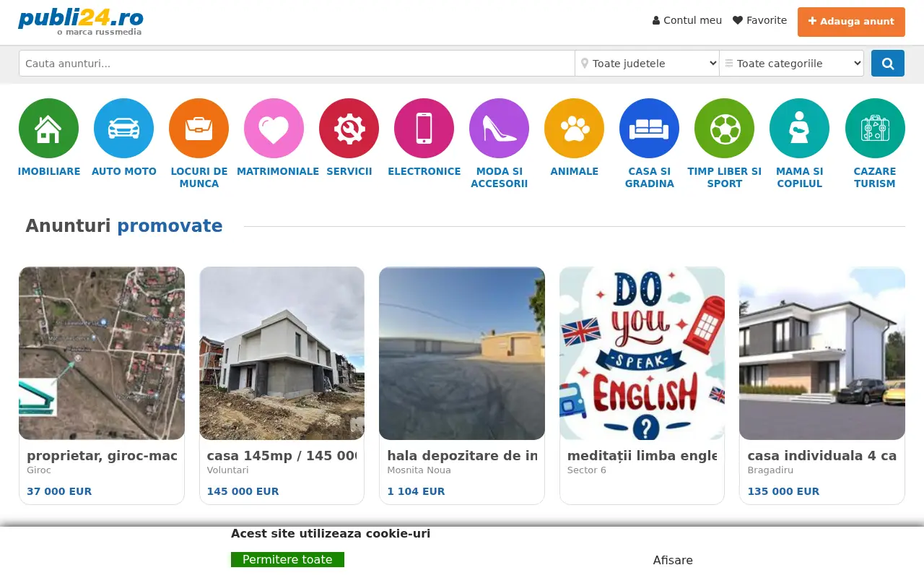The height and width of the screenshot is (578, 924).
Task: Open the Bragadiru house listing photo
Action: (x=822, y=353)
